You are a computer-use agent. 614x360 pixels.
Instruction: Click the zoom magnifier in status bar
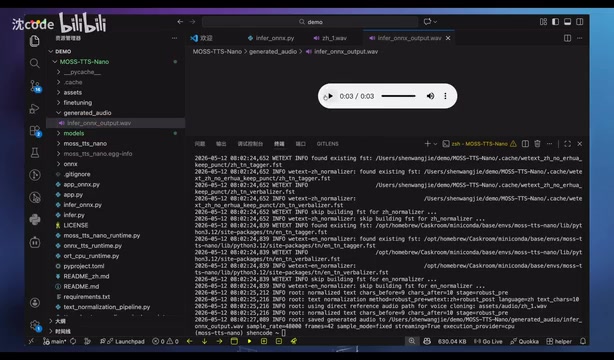(x=412, y=341)
